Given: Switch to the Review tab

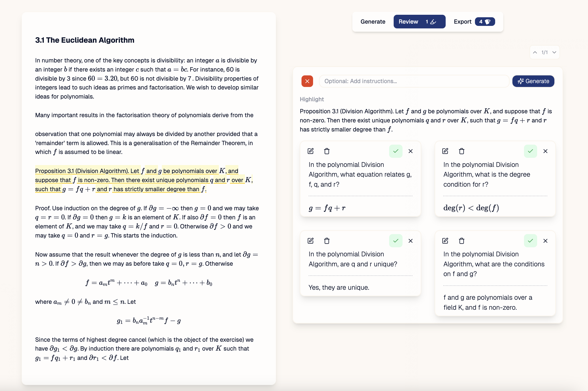Looking at the screenshot, I should 408,22.
